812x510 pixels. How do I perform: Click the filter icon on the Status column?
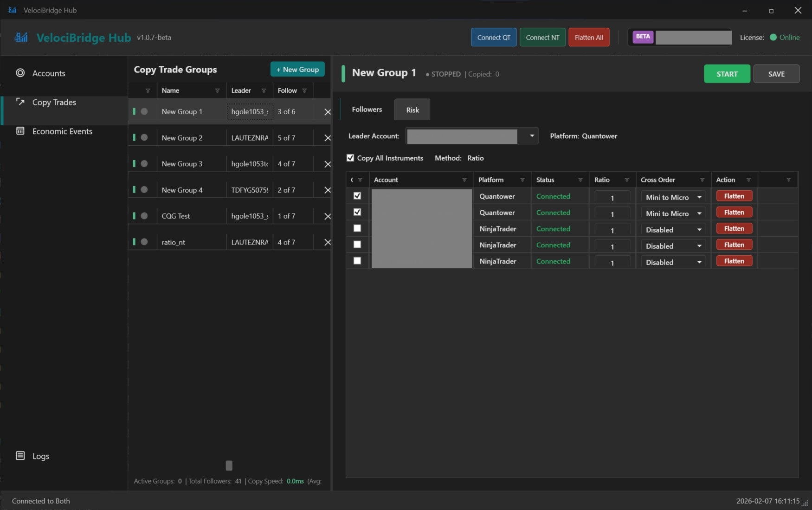coord(580,180)
